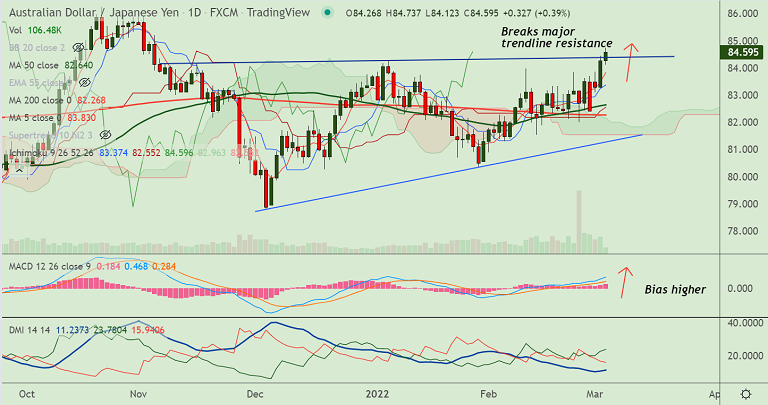
Task: Click the DMI value 15.9406
Action: click(147, 330)
